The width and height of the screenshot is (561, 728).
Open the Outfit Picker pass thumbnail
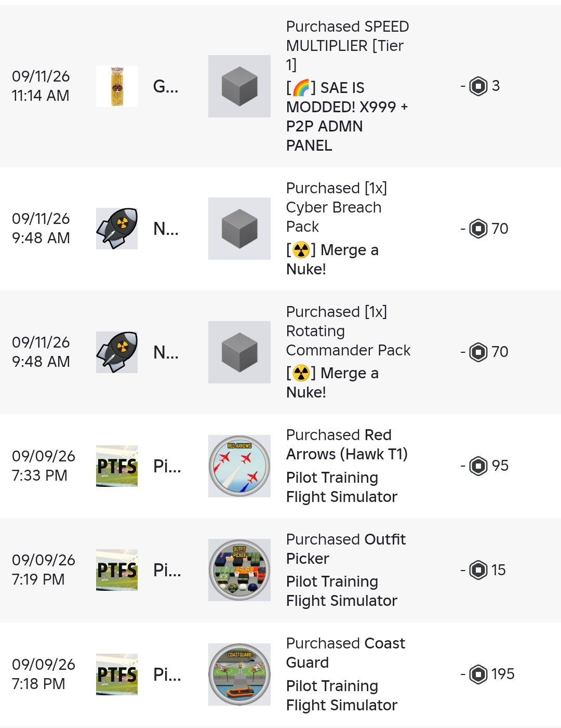(239, 570)
